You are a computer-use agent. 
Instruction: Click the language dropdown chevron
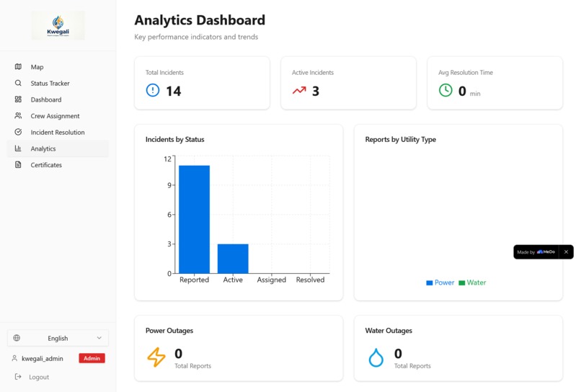coord(99,338)
